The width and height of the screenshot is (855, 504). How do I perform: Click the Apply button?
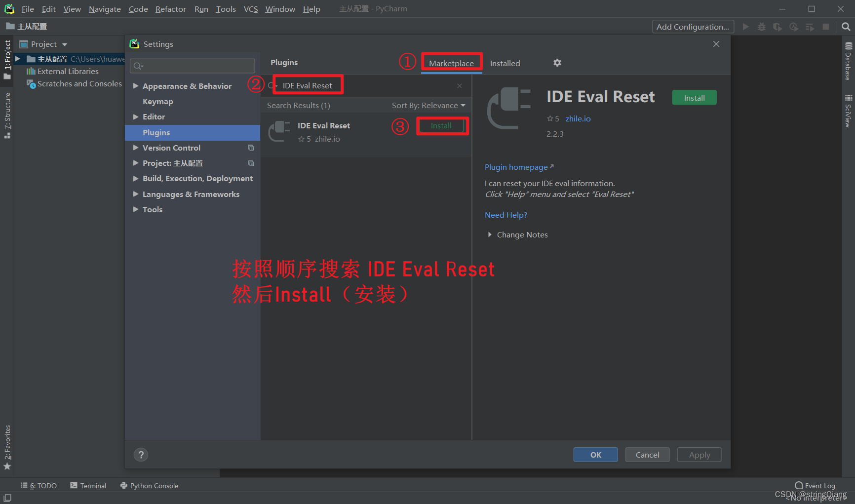tap(700, 455)
